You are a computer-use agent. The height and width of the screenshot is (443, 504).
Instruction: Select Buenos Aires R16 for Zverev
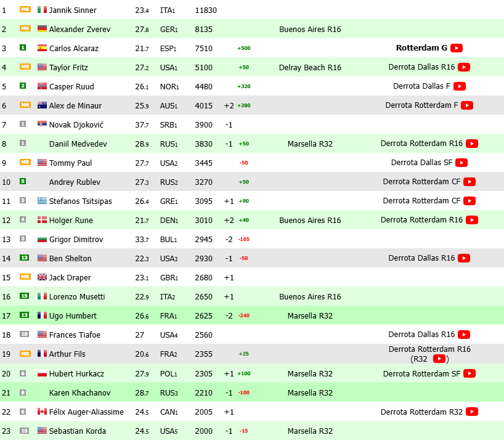coord(310,29)
